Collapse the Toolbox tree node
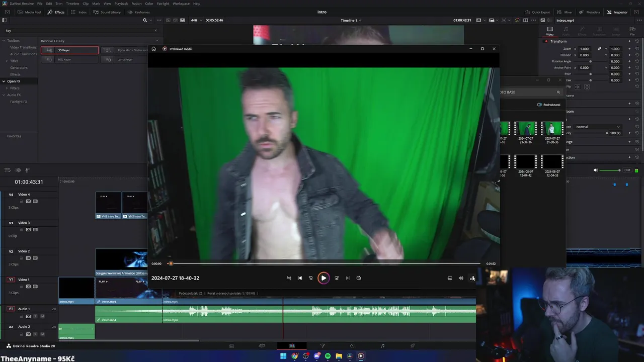Viewport: 644px width, 362px height. [x=4, y=41]
